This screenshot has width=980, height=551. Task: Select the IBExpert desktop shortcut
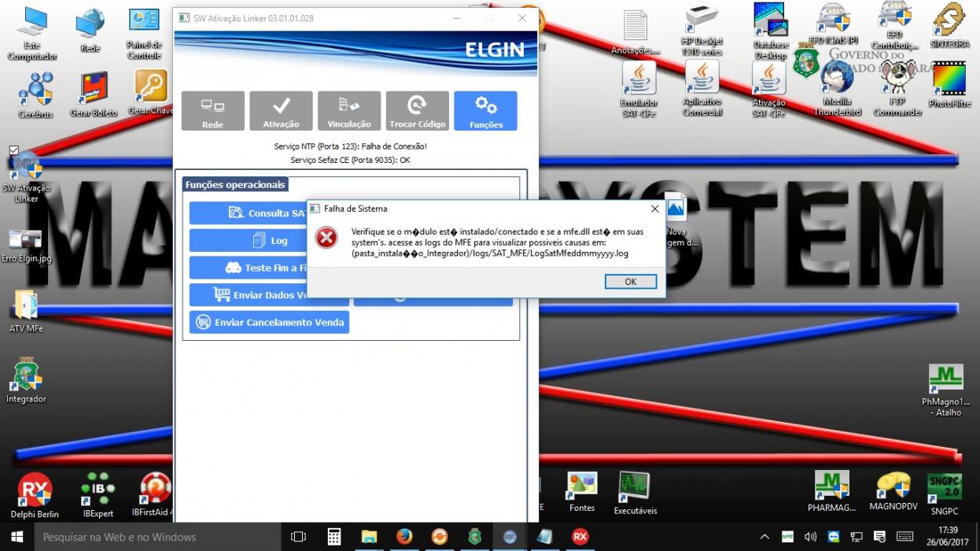pos(98,496)
